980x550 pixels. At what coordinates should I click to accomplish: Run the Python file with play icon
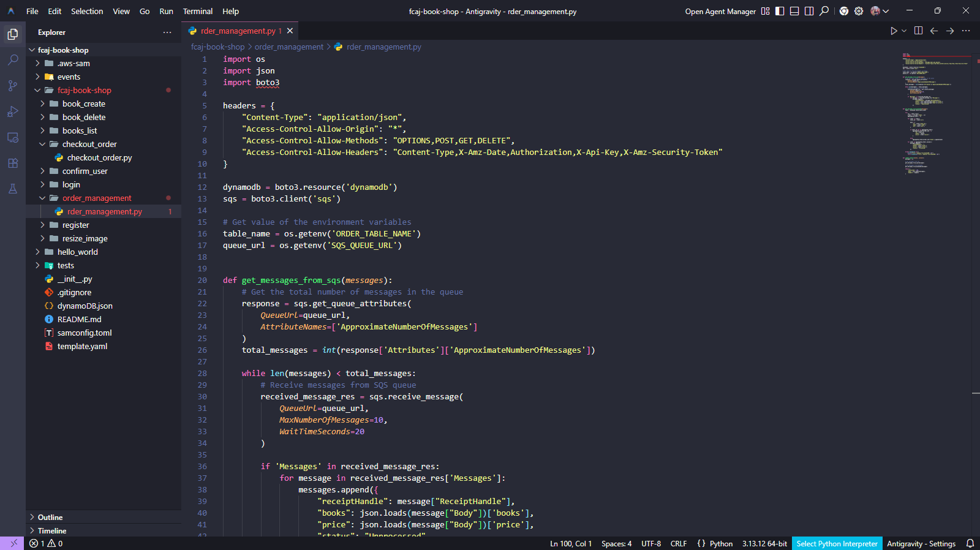pos(894,31)
